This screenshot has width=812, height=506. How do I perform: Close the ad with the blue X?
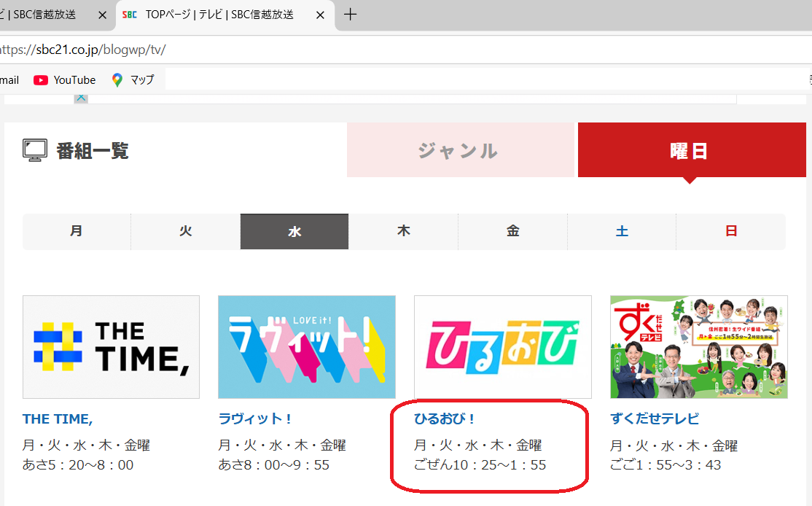click(81, 98)
